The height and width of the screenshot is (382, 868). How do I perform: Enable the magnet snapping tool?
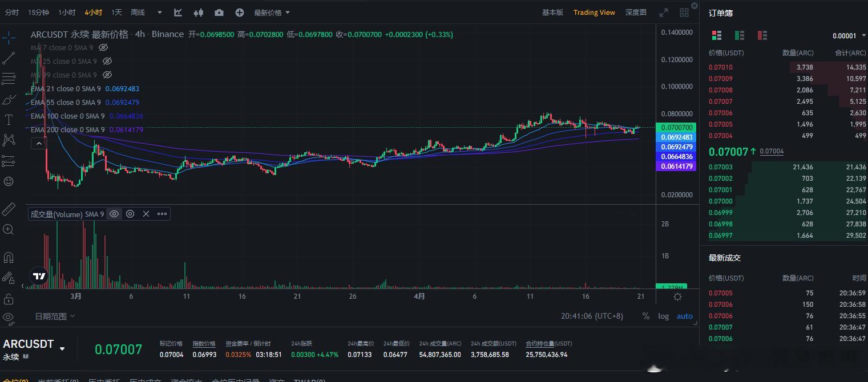(x=9, y=257)
